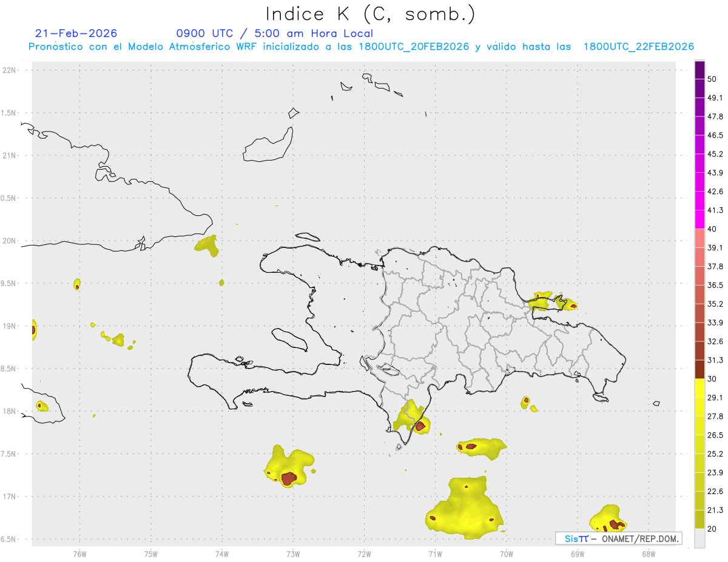Select the colorbar value "27.8"
728x562 pixels.
715,416
